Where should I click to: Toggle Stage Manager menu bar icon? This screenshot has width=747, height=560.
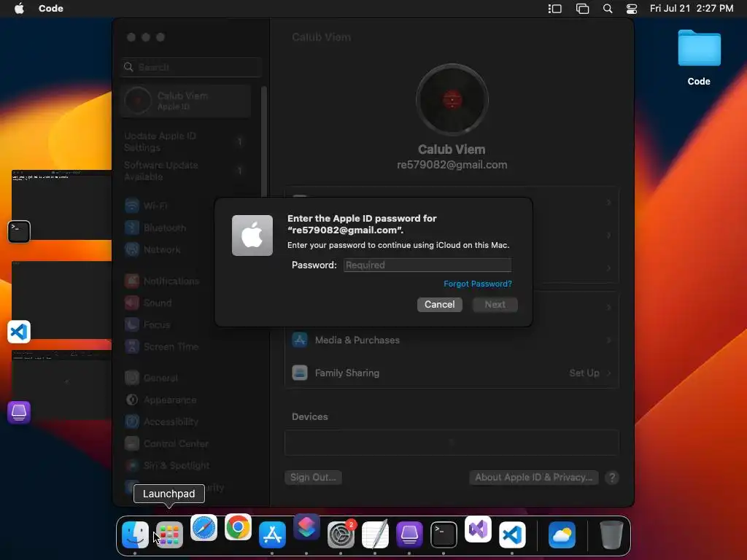pos(582,9)
